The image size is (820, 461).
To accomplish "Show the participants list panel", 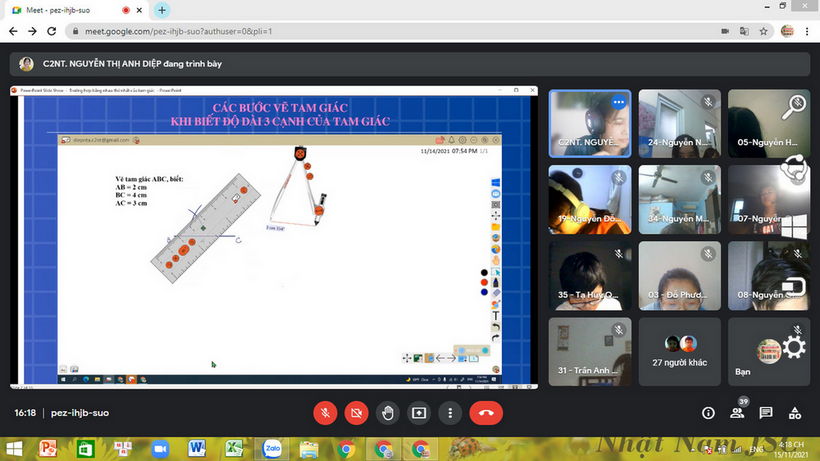I will [x=737, y=412].
